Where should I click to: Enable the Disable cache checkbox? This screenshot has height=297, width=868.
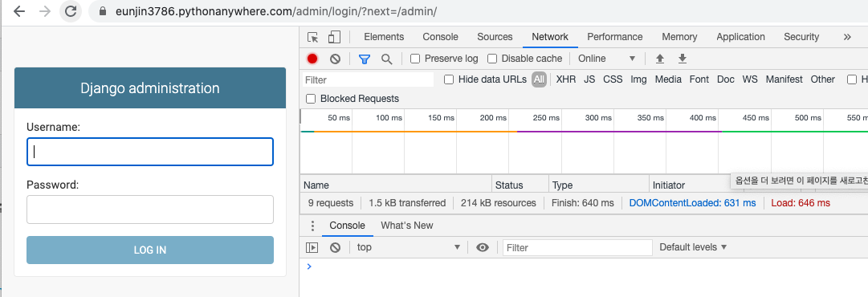pos(491,59)
